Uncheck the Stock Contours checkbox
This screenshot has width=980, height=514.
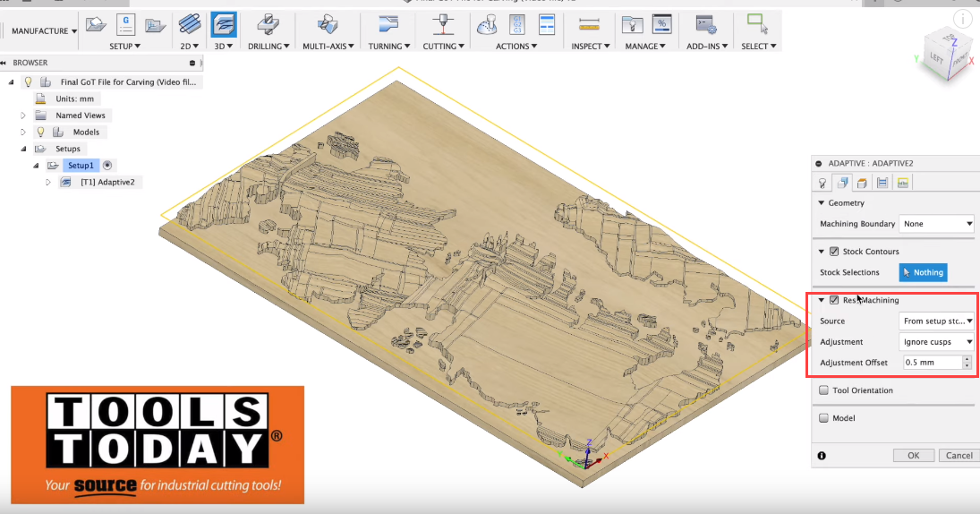tap(834, 252)
